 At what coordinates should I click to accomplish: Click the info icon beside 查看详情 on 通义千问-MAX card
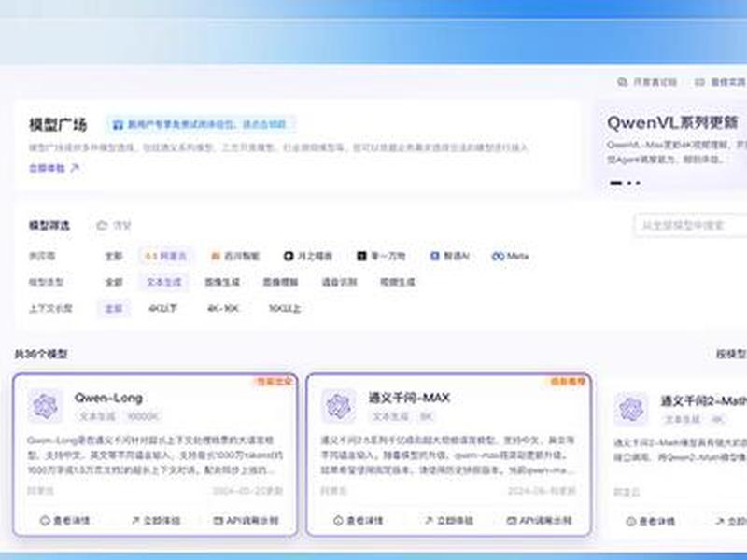338,521
